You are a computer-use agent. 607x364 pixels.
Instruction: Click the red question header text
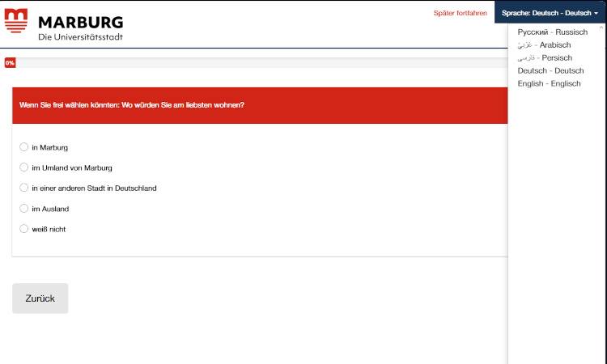pyautogui.click(x=132, y=105)
